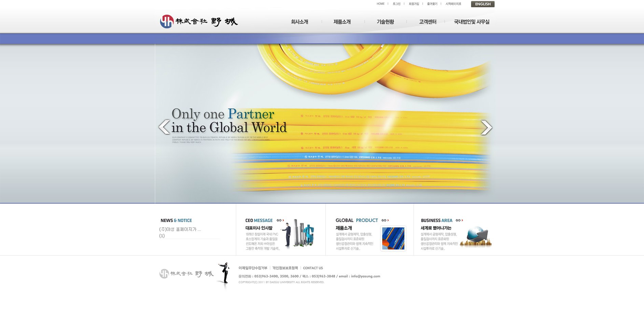
Task: Click the 로그인 link
Action: (x=396, y=4)
